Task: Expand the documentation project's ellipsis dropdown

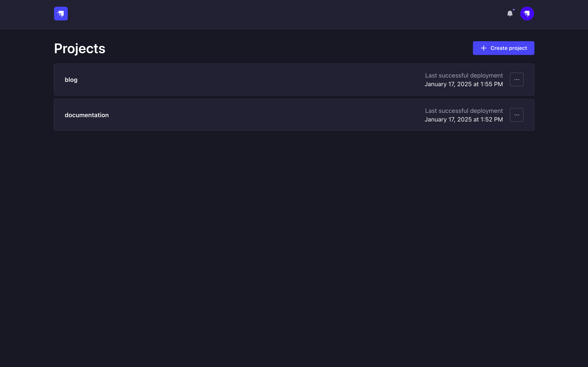Action: [x=517, y=115]
